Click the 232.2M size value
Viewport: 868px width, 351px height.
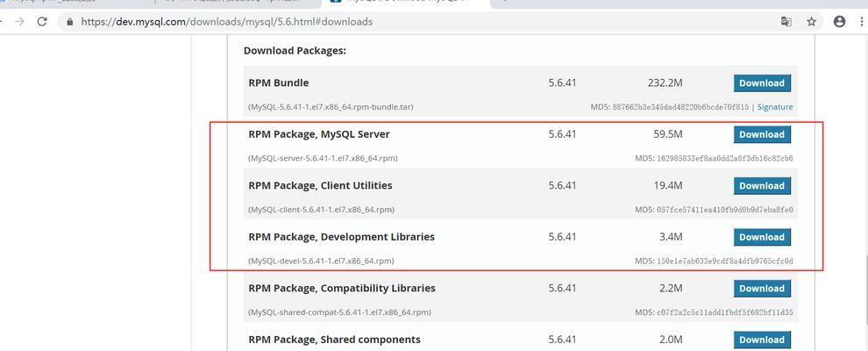(x=665, y=83)
